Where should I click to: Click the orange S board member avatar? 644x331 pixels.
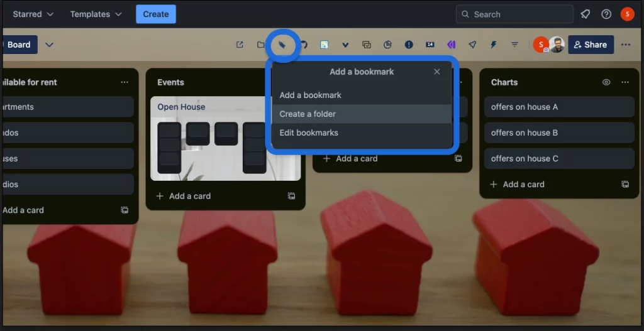[541, 45]
